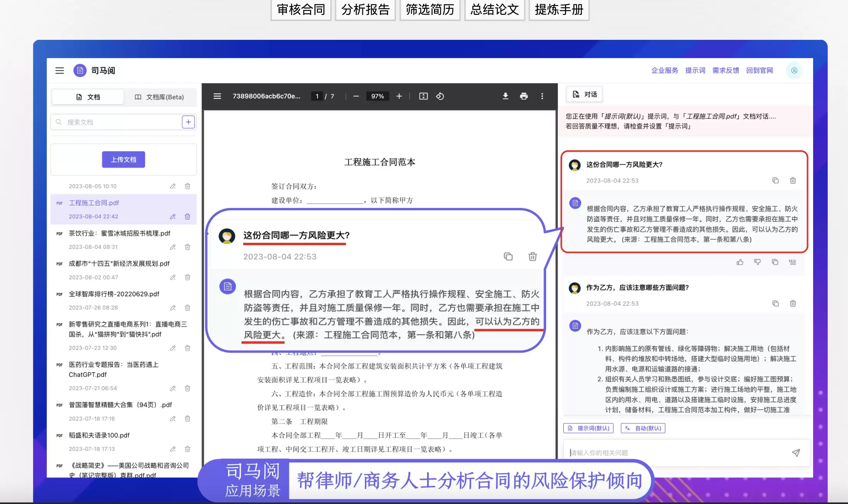The image size is (848, 504).
Task: Copy the first answer text
Action: [x=775, y=262]
